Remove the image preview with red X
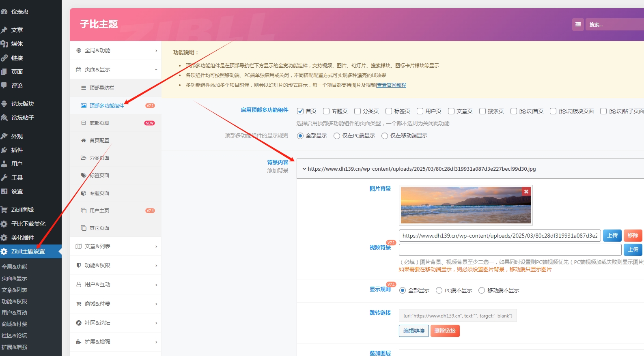 pos(526,192)
